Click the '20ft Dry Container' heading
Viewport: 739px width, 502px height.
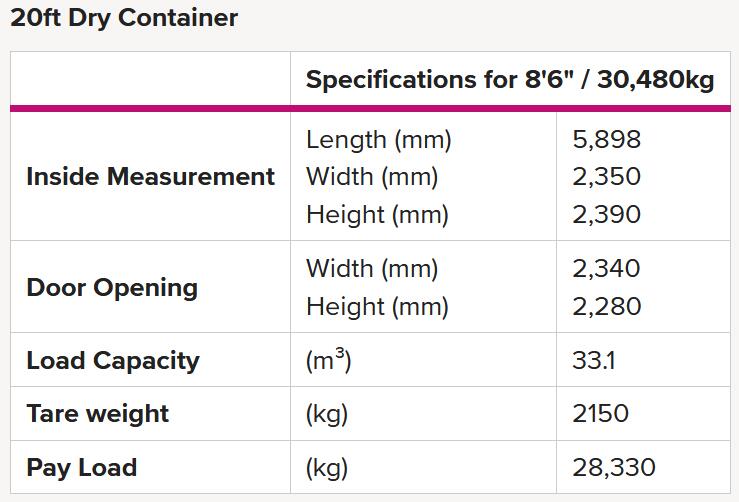(x=124, y=19)
